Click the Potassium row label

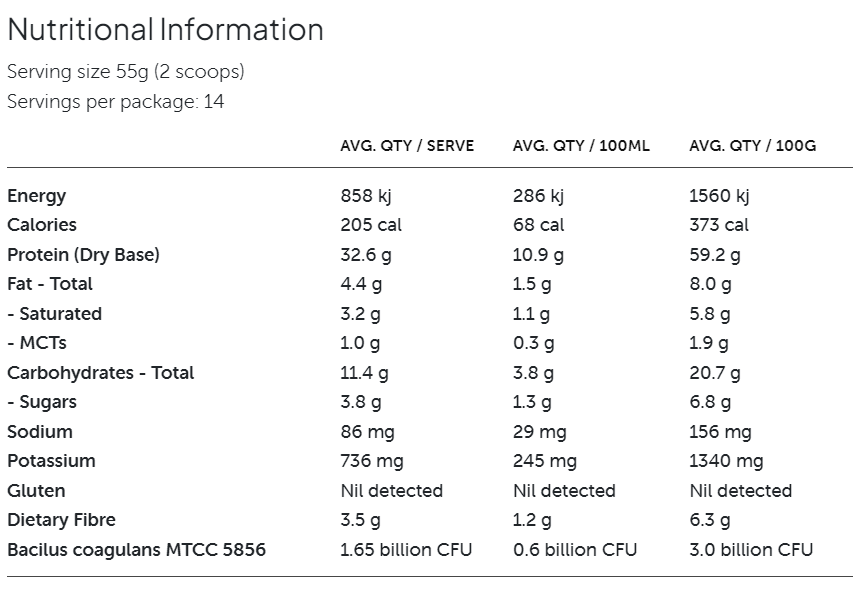point(51,461)
